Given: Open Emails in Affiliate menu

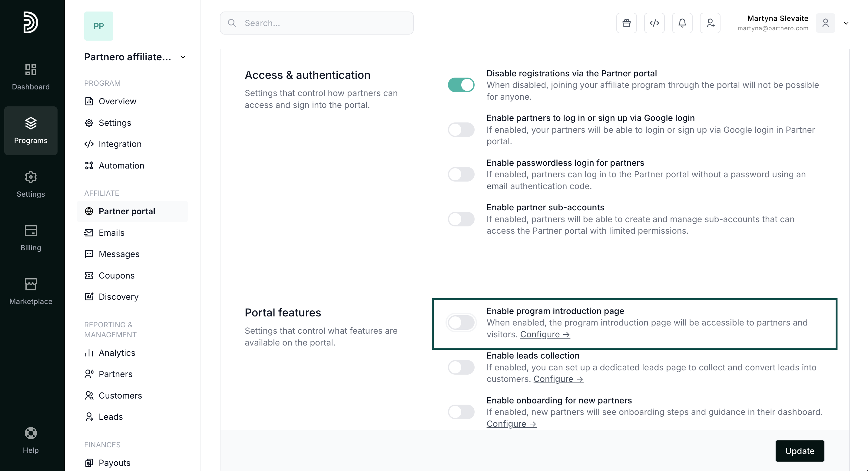Looking at the screenshot, I should 111,233.
